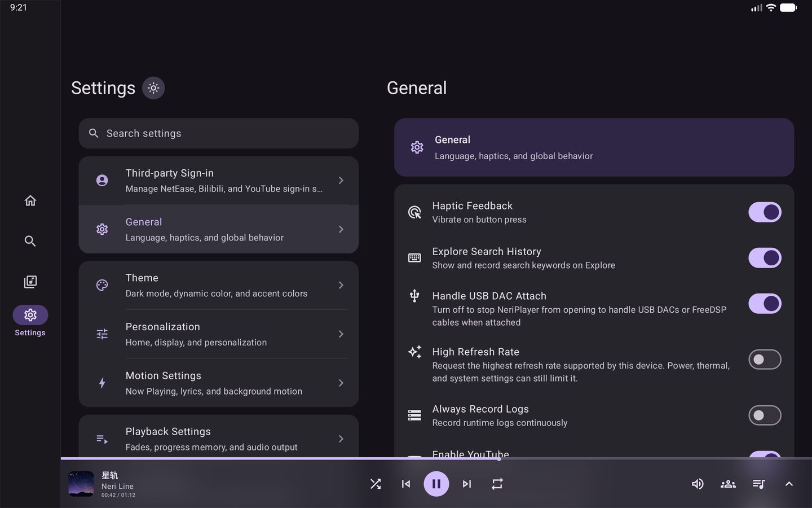Open volume control speaker icon
Screen dimensions: 812x508
pyautogui.click(x=698, y=484)
